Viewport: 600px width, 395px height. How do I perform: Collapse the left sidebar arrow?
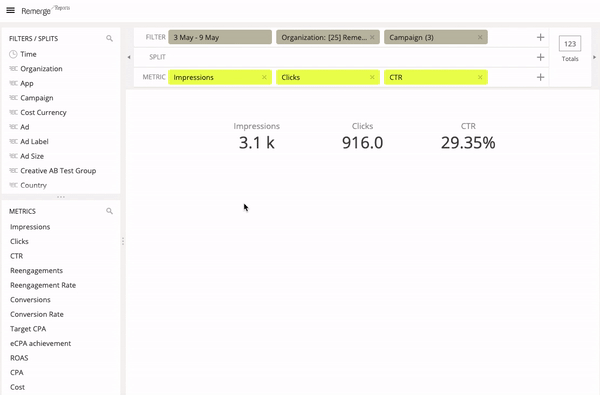click(x=129, y=57)
